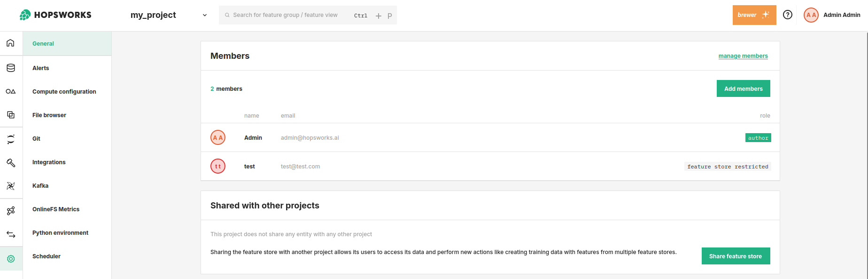The image size is (868, 279).
Task: Click the search magnifier icon
Action: coord(227,15)
